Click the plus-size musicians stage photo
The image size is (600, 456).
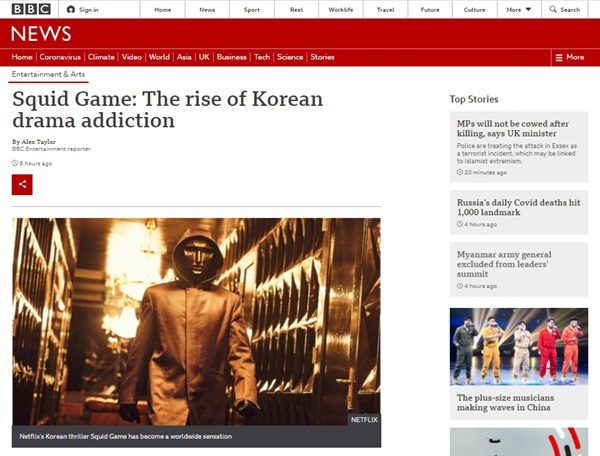pos(519,347)
